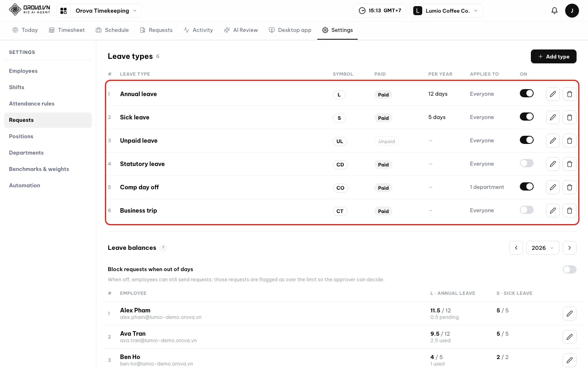Open Employees settings in sidebar
The height and width of the screenshot is (368, 588).
(48, 71)
